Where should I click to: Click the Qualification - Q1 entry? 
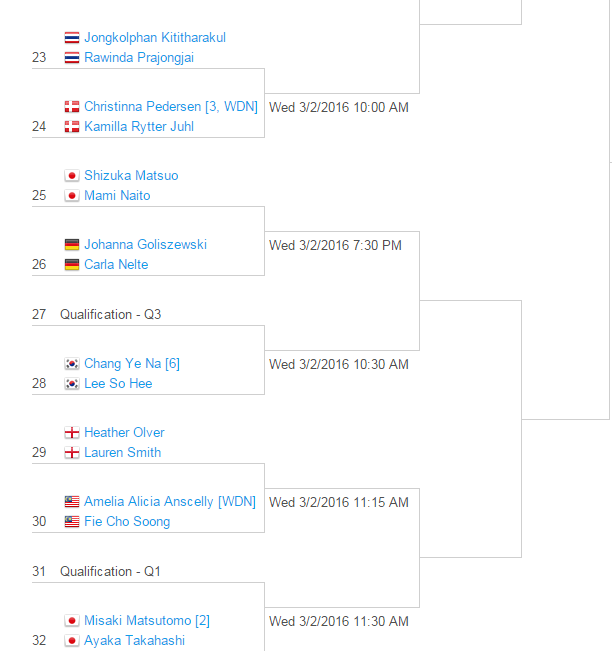[110, 572]
